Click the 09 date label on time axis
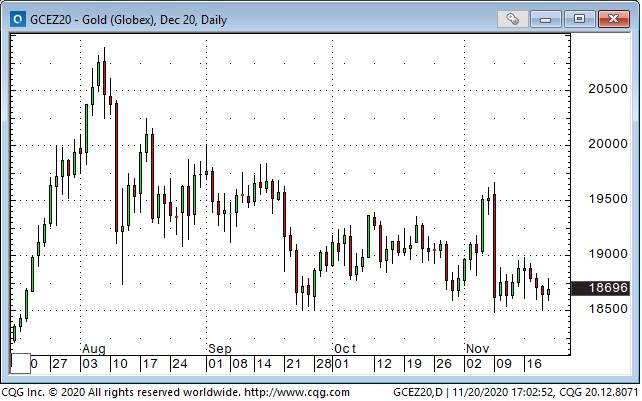 click(x=504, y=364)
